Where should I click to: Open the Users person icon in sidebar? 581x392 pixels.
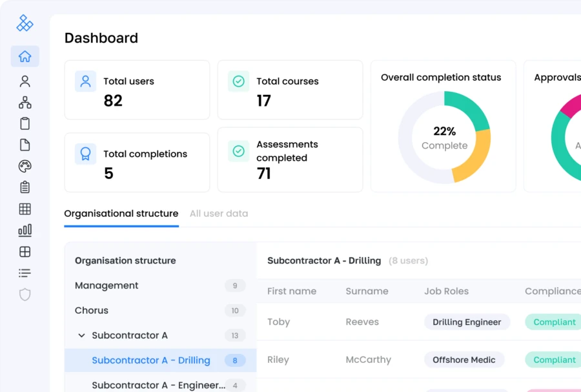[x=25, y=81]
